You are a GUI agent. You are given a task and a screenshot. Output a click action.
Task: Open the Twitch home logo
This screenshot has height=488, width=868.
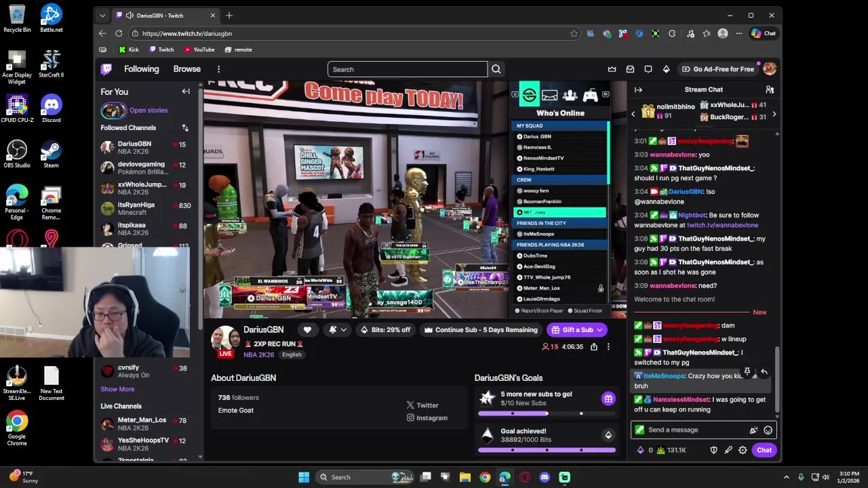point(106,68)
